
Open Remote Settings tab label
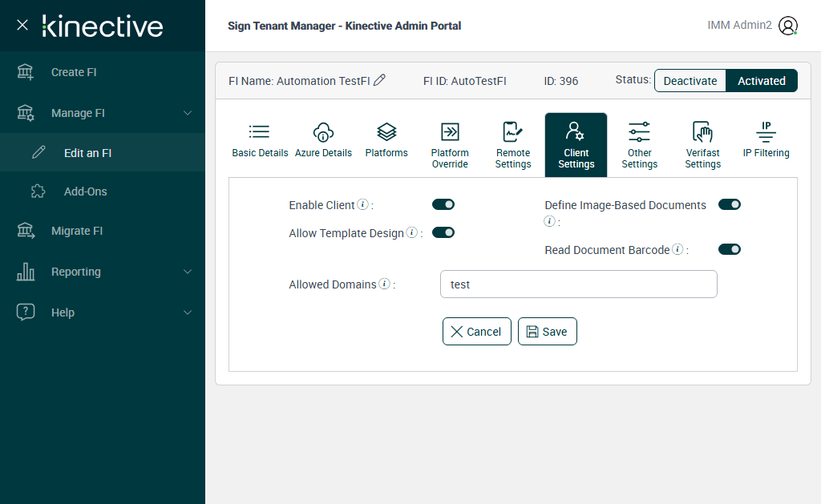point(513,159)
